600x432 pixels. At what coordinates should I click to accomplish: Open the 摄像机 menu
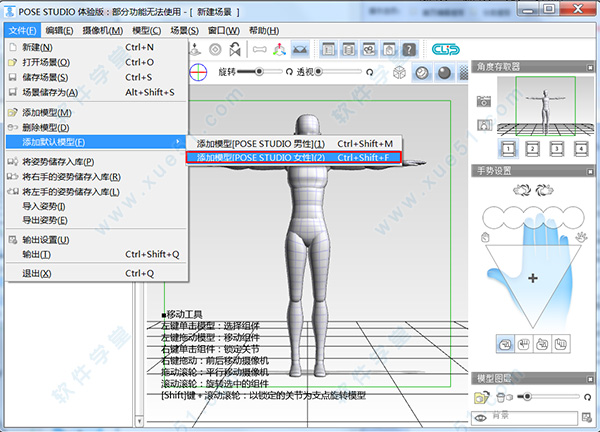point(104,31)
